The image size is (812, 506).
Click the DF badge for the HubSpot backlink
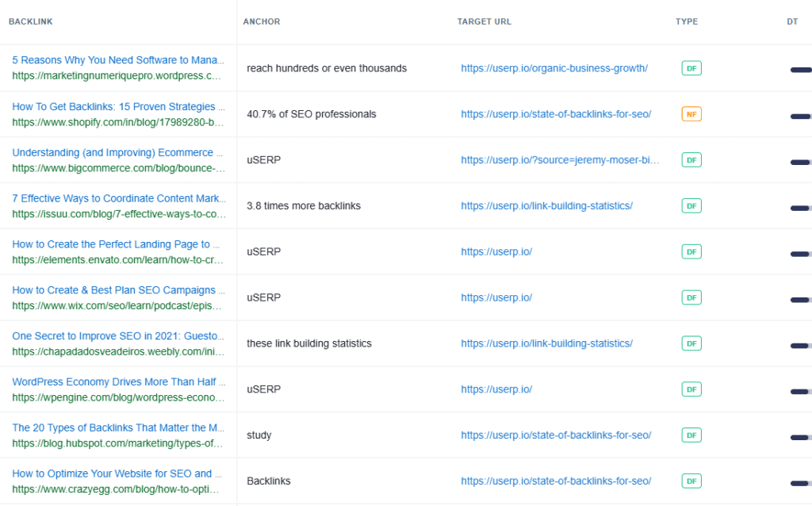coord(691,435)
